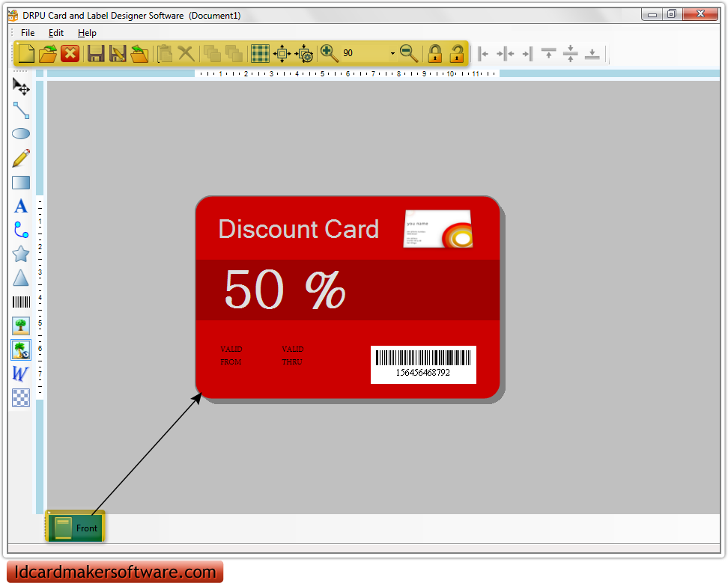Open the Edit menu
Viewport: 728px width, 583px height.
[55, 33]
